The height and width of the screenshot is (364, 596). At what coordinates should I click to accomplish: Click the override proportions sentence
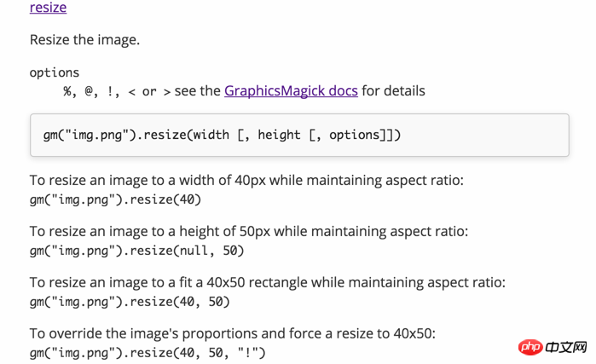232,333
